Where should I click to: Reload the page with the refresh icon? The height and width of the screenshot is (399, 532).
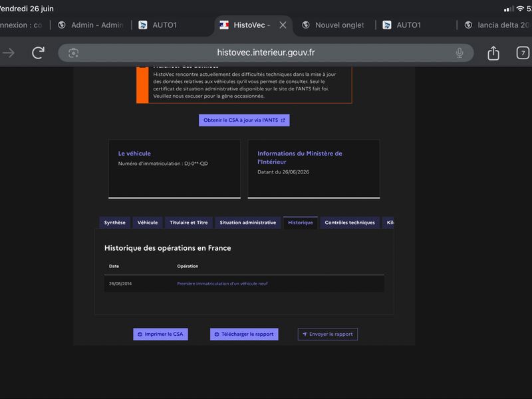coord(38,53)
